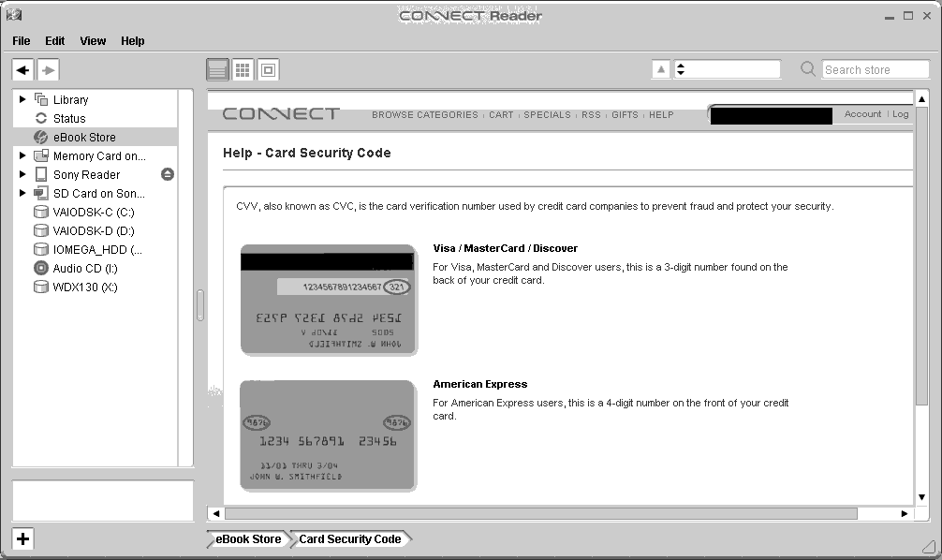This screenshot has height=560, width=942.
Task: Open drive WDX130 (X:)
Action: tap(84, 287)
